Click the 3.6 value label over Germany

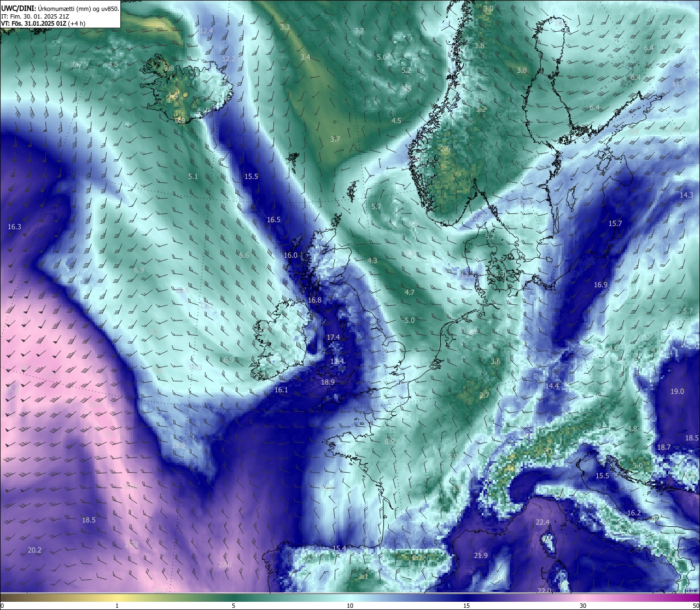(496, 361)
